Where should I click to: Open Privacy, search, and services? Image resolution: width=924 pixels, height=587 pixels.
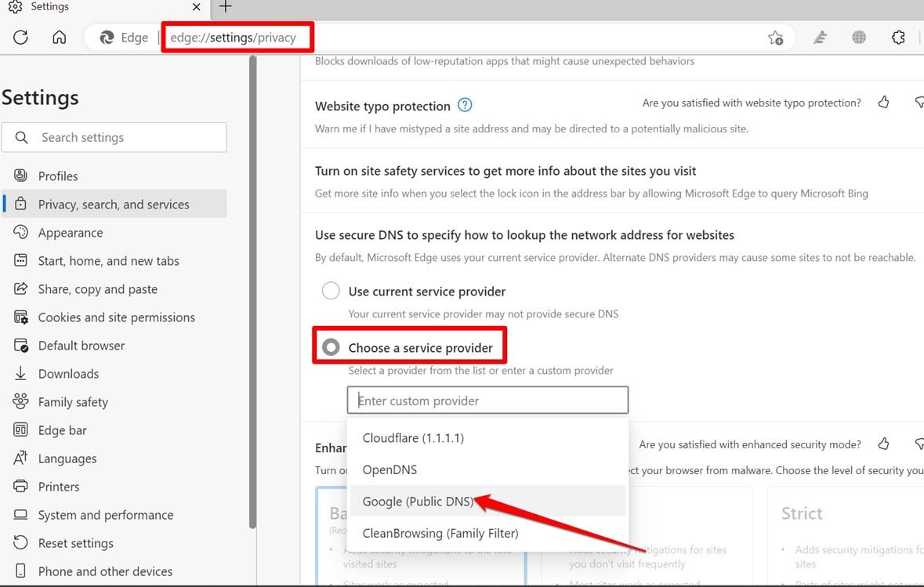tap(114, 204)
